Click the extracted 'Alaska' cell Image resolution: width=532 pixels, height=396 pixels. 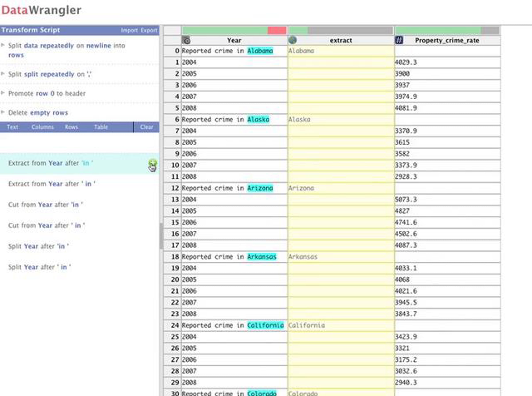click(341, 119)
